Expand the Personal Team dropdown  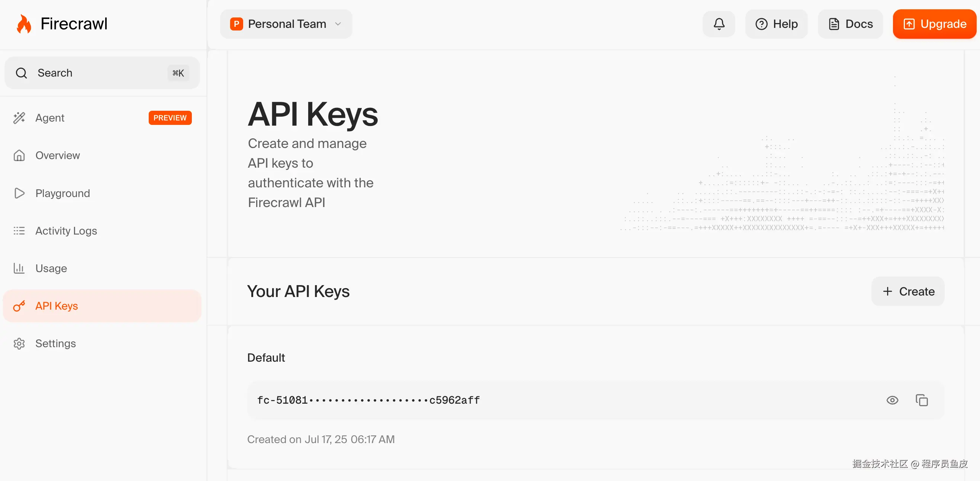pos(286,24)
